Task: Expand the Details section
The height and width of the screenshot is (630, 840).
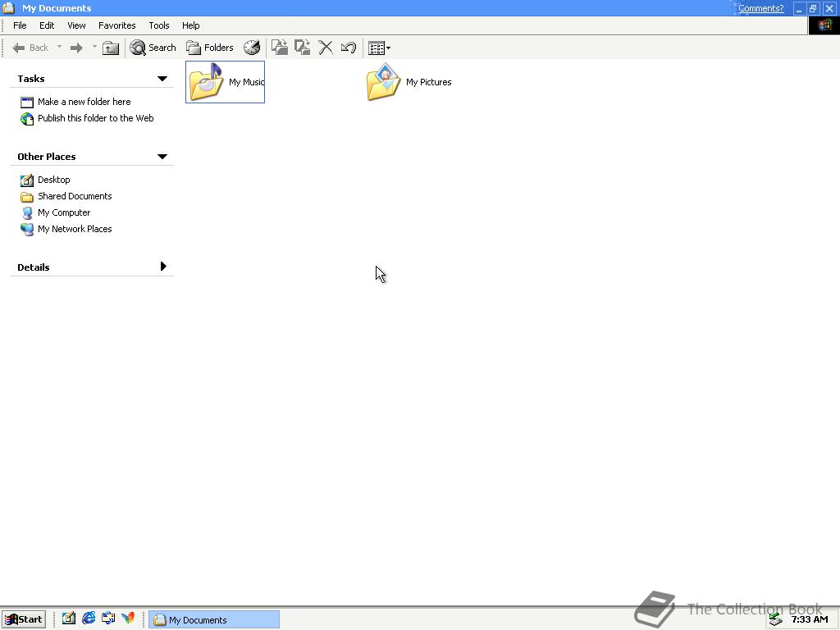Action: click(163, 267)
